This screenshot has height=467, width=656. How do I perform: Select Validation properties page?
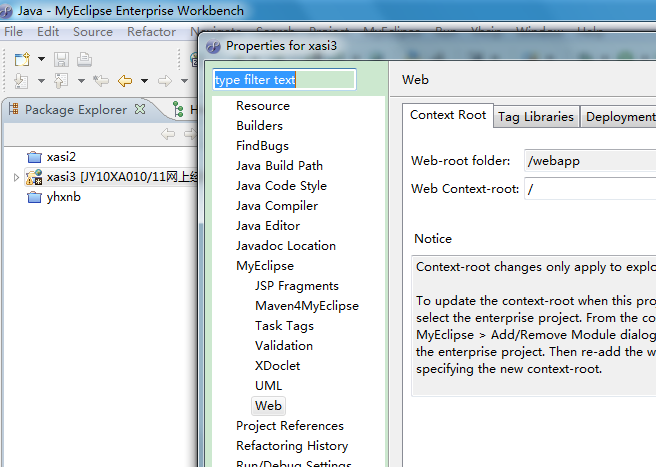[x=284, y=346]
